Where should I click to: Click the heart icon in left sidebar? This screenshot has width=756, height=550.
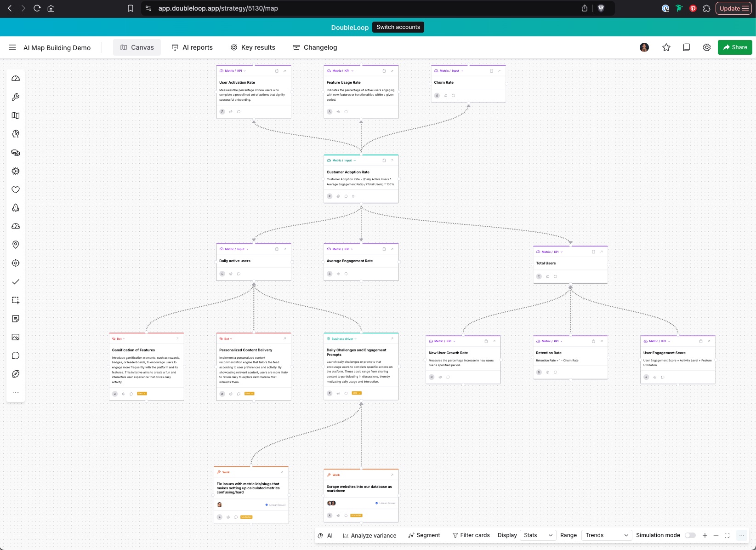click(x=16, y=189)
